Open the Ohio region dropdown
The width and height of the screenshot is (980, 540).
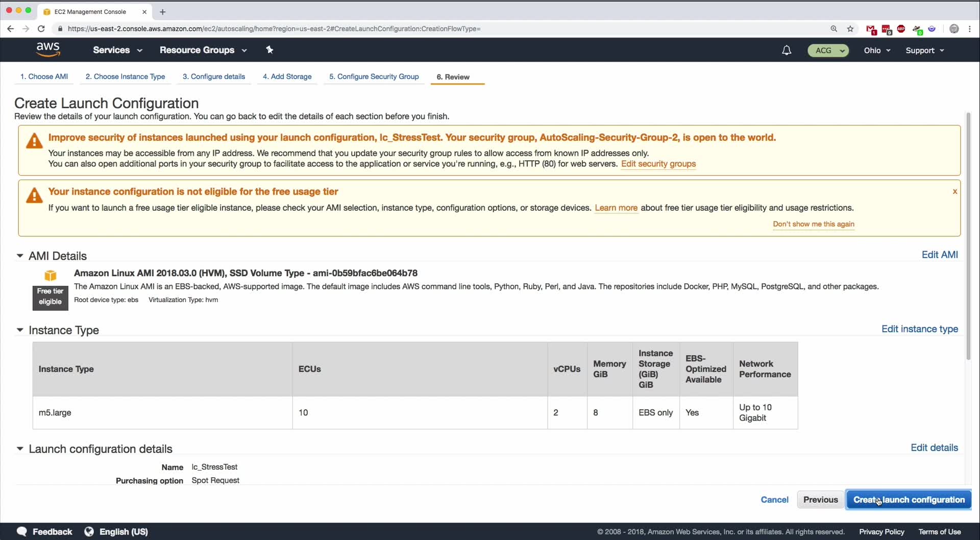click(877, 50)
